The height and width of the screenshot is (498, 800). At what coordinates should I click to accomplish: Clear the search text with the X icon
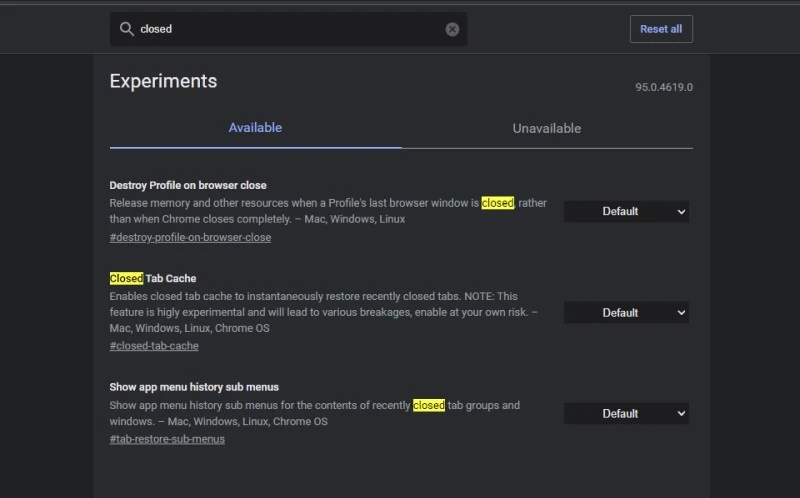452,29
